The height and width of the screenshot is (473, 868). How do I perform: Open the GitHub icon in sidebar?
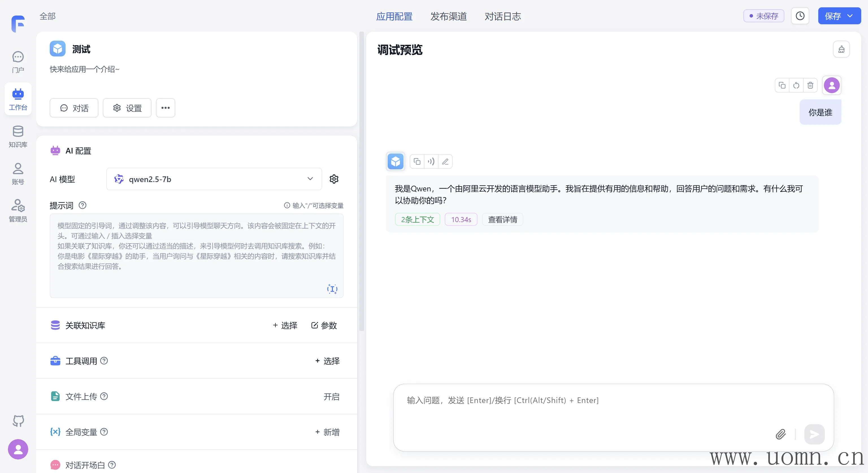click(x=18, y=421)
